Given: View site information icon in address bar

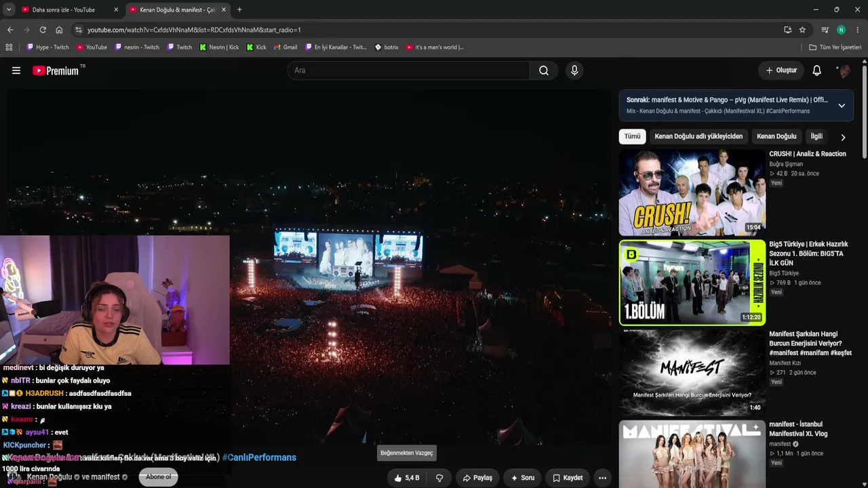Looking at the screenshot, I should click(79, 30).
